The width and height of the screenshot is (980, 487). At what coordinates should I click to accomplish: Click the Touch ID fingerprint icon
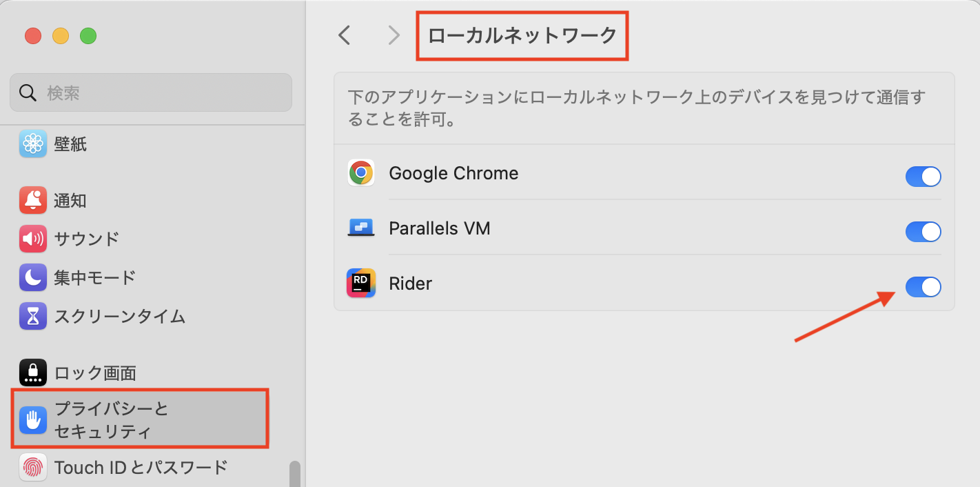[x=33, y=467]
